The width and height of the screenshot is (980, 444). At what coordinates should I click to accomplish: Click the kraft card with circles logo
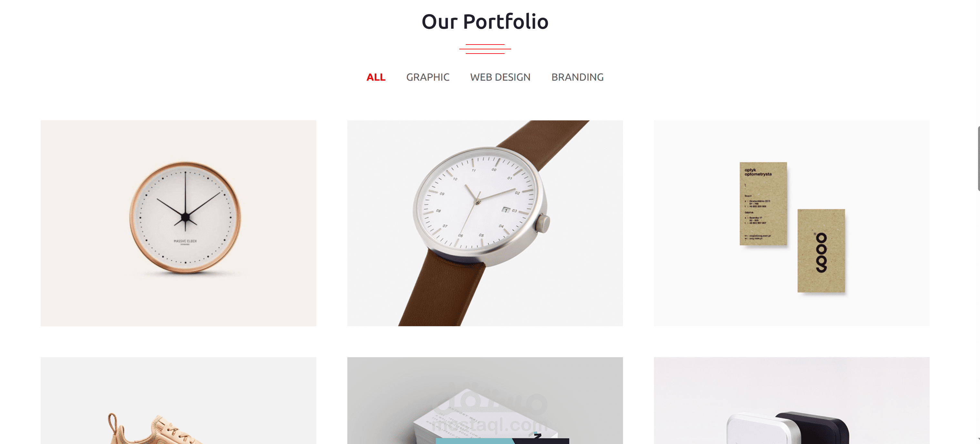821,251
